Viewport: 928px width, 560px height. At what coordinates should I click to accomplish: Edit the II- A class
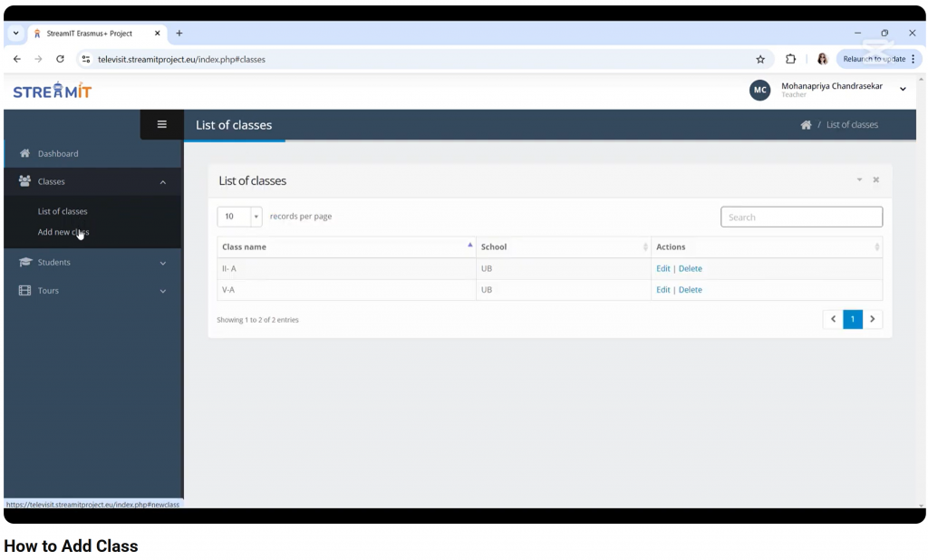(662, 269)
